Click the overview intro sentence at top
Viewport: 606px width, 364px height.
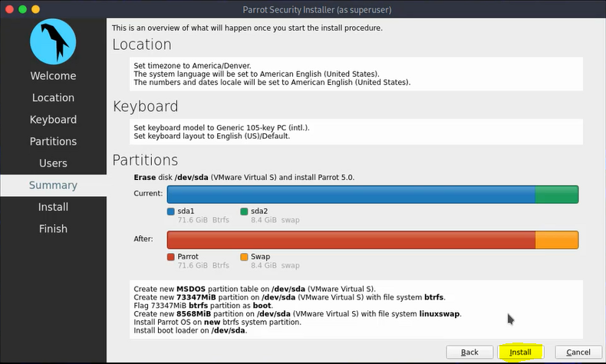(247, 28)
